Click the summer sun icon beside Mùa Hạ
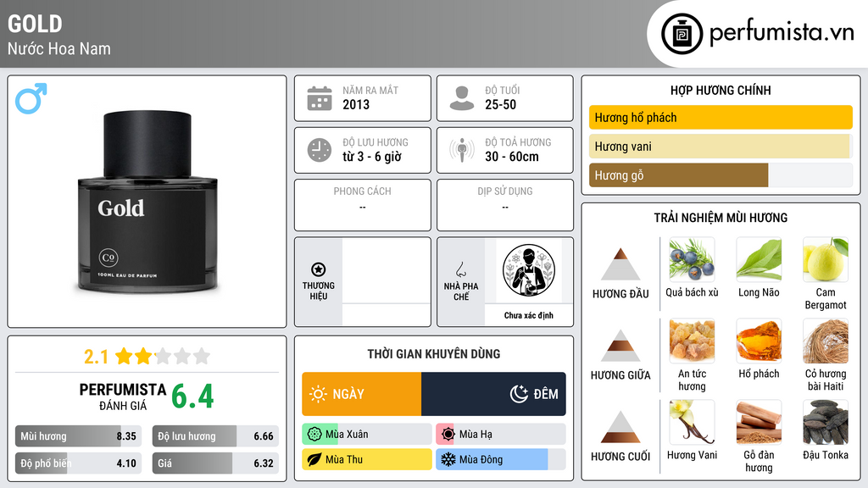 [448, 435]
